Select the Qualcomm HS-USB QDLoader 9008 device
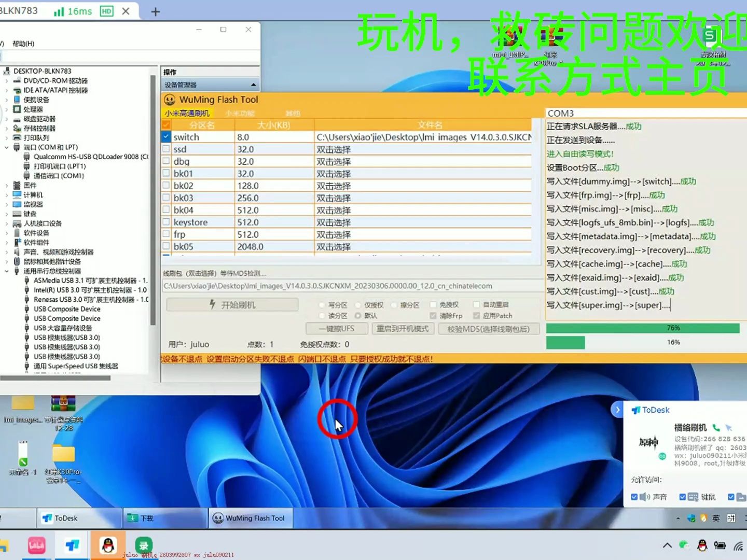747x560 pixels. 90,157
